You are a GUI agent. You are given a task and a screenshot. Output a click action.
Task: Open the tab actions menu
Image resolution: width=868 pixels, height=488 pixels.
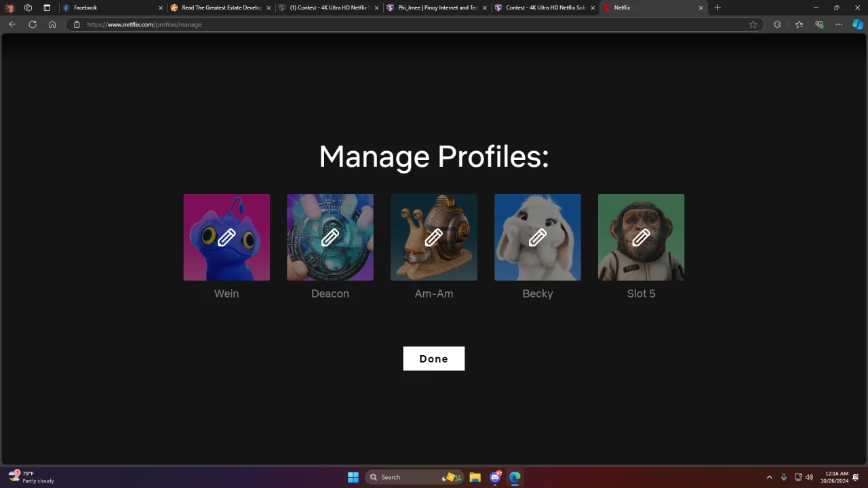(47, 7)
